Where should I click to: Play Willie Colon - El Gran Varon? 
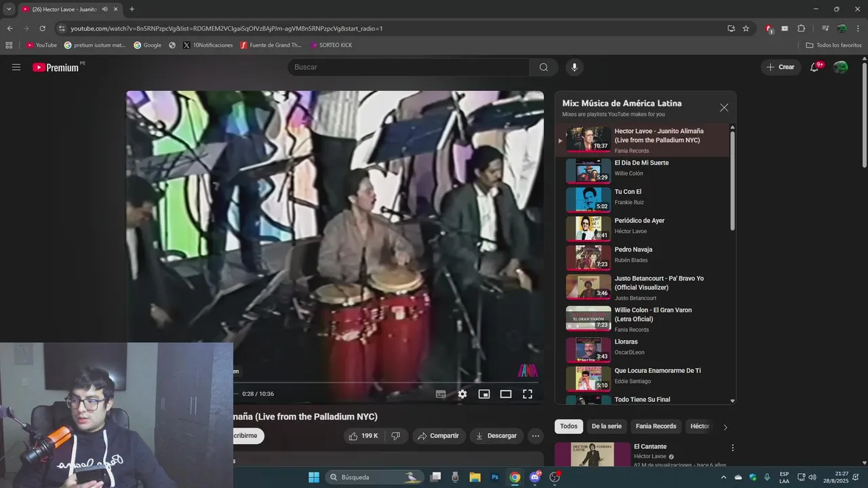(642, 319)
